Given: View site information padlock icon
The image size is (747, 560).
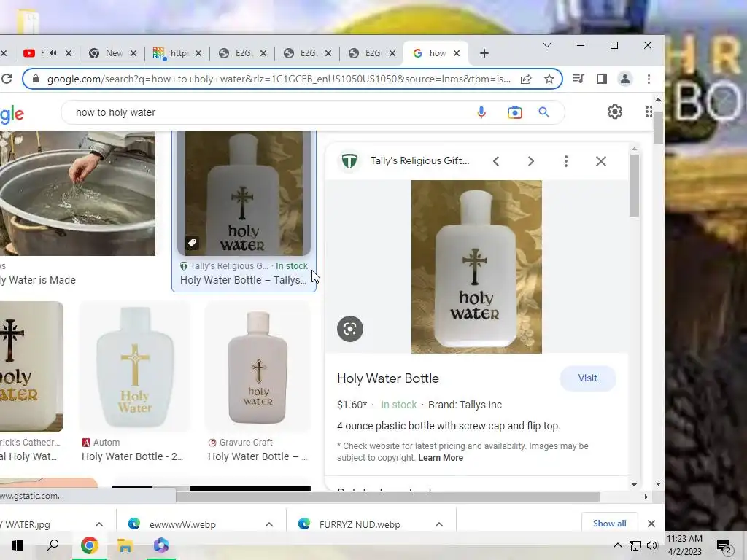Looking at the screenshot, I should (x=35, y=79).
